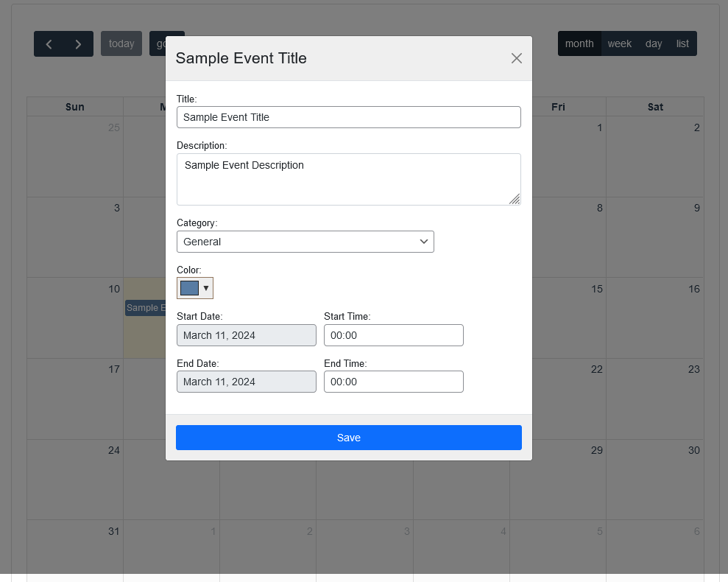Switch to month view
This screenshot has height=582, width=728.
click(579, 43)
